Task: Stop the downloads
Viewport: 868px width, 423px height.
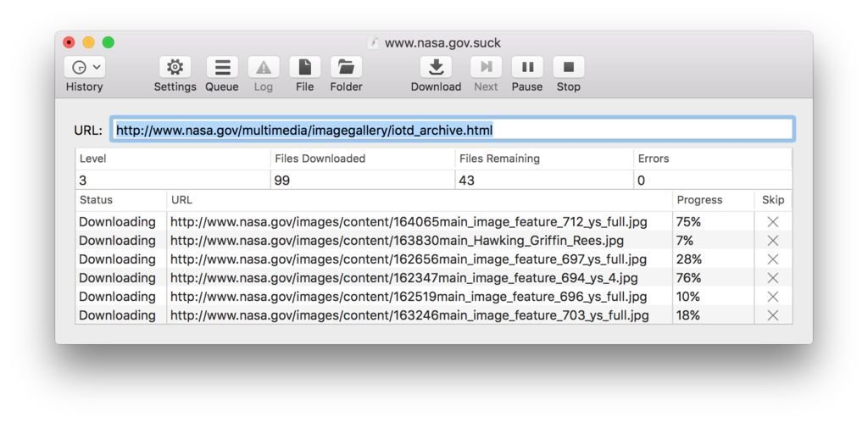Action: click(569, 67)
